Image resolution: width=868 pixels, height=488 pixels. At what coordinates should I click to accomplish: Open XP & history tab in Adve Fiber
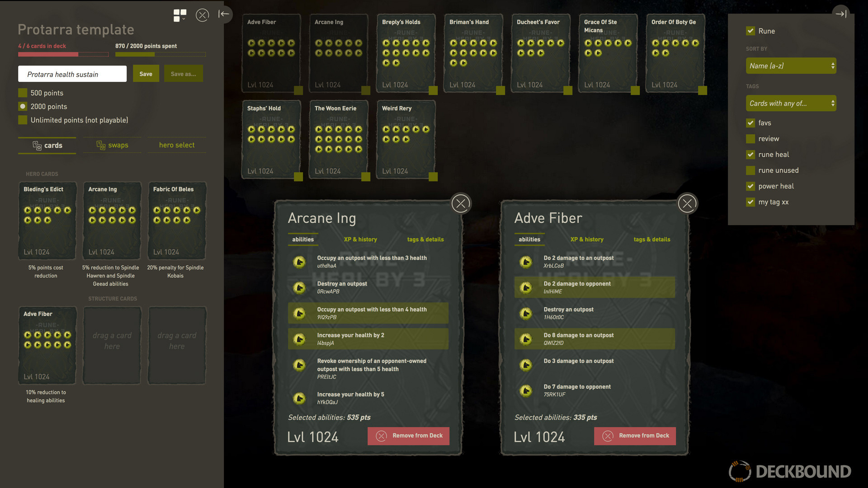(x=587, y=239)
